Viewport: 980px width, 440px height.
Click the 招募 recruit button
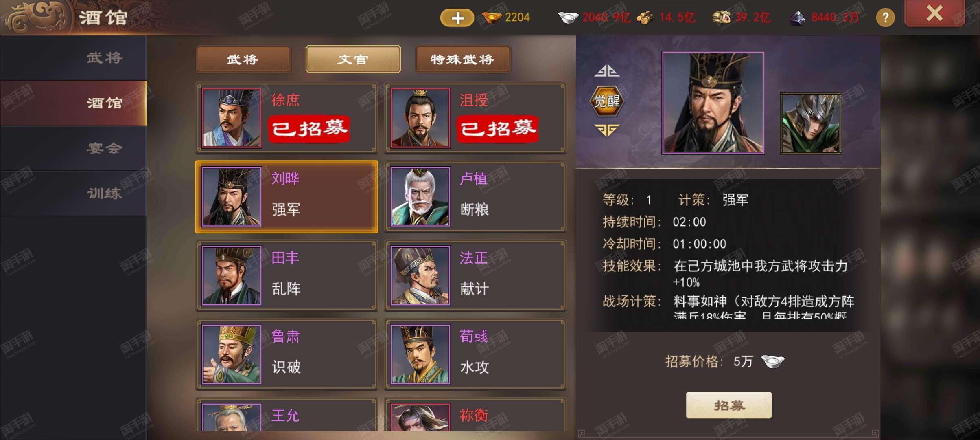[729, 405]
